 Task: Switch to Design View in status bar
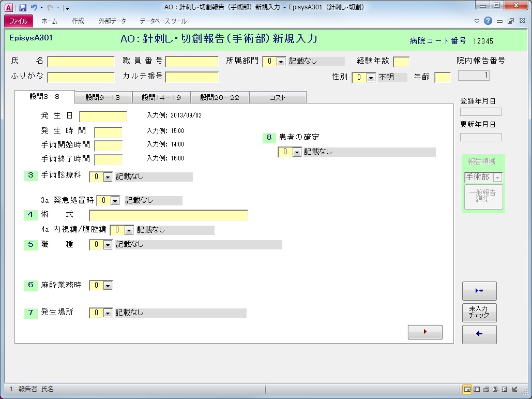point(514,389)
